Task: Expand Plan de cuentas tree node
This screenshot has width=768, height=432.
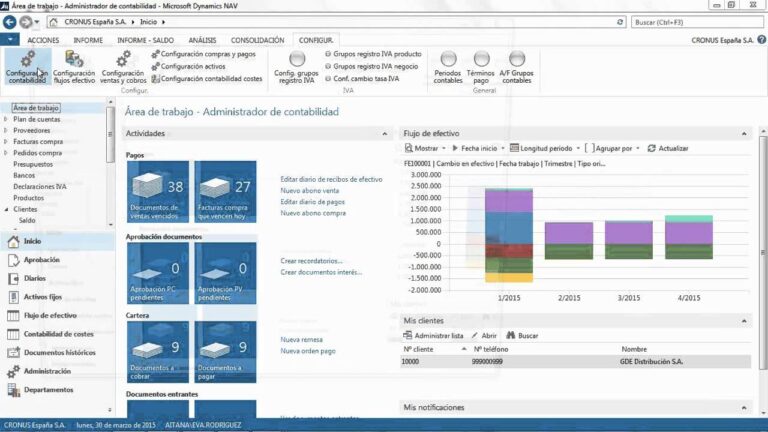Action: coord(6,119)
